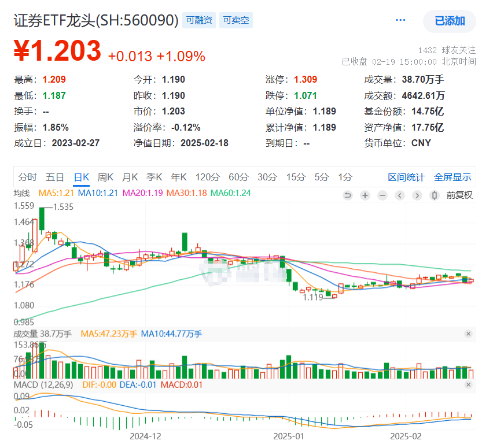Open 全屏显示 full screen view
This screenshot has width=482, height=448.
[x=453, y=177]
